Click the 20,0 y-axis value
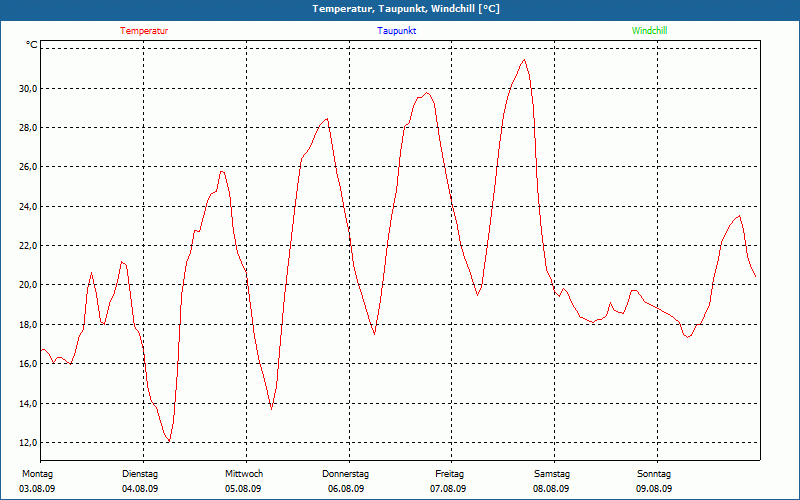The image size is (800, 500). click(x=29, y=285)
